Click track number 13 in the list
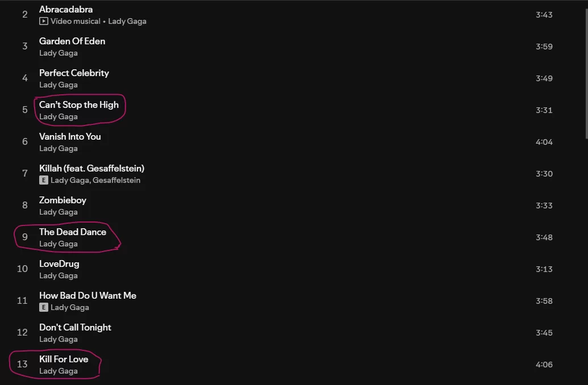 tap(22, 365)
